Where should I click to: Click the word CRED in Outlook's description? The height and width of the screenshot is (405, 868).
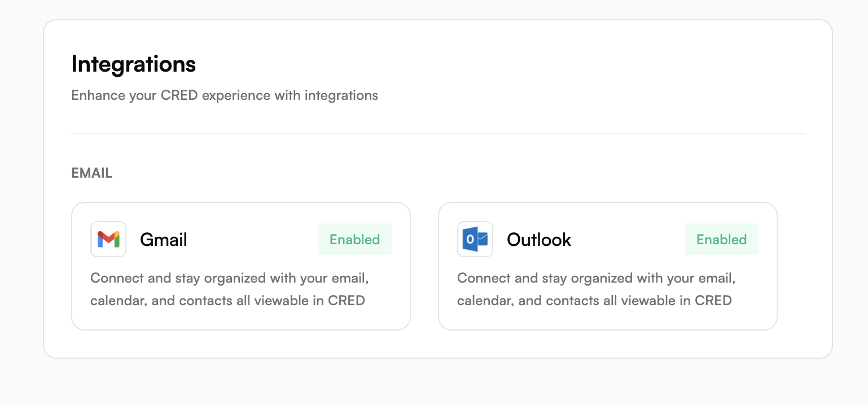(713, 301)
